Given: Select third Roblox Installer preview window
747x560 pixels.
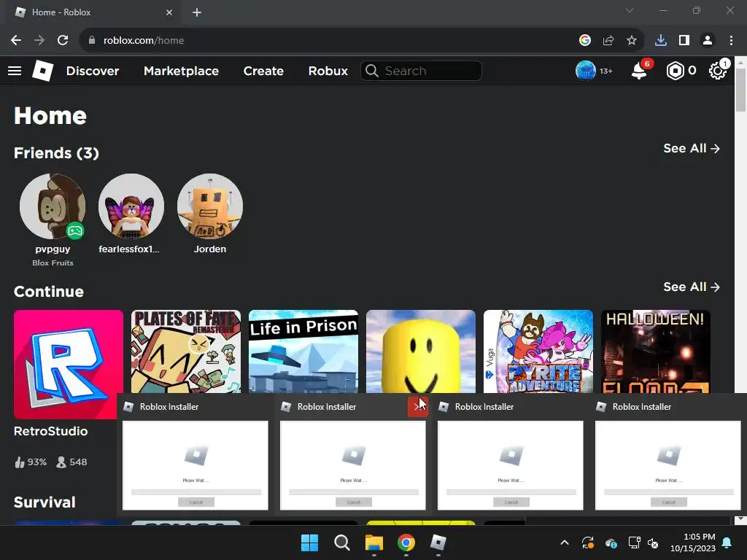Looking at the screenshot, I should tap(510, 465).
